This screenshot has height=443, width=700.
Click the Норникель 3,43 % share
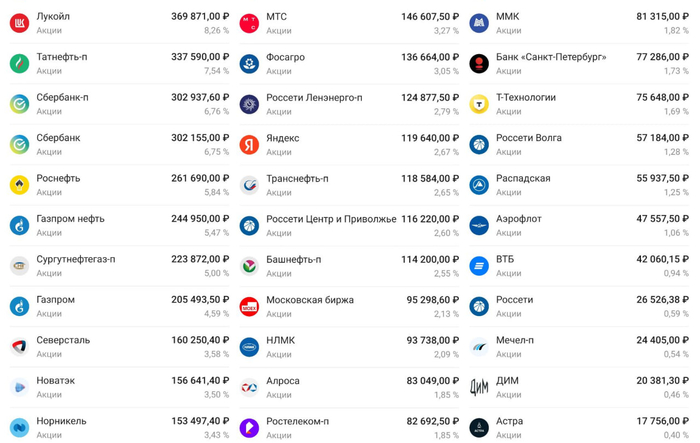[217, 435]
